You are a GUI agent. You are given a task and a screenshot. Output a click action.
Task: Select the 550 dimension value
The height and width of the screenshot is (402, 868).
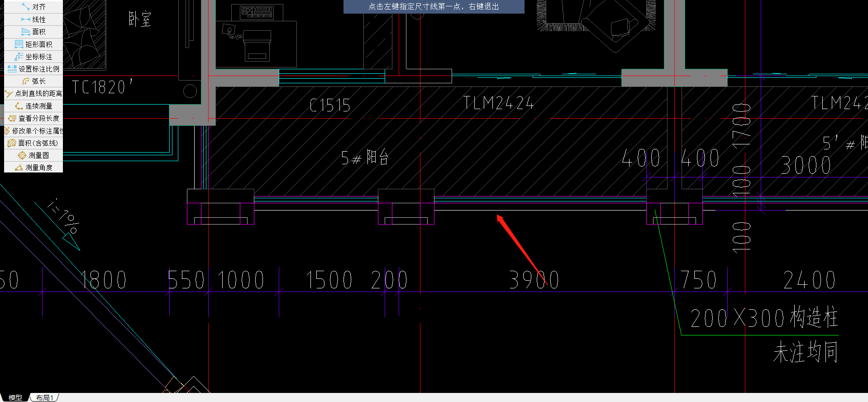186,280
